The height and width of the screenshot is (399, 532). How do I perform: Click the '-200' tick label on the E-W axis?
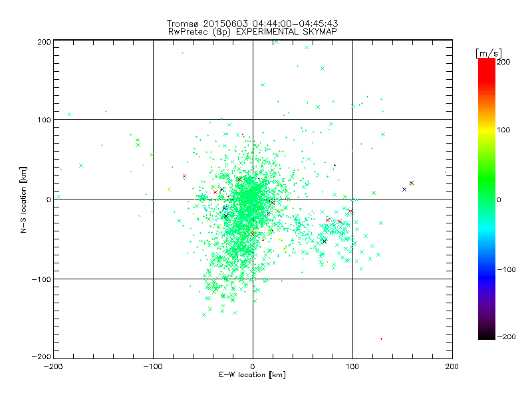click(53, 366)
